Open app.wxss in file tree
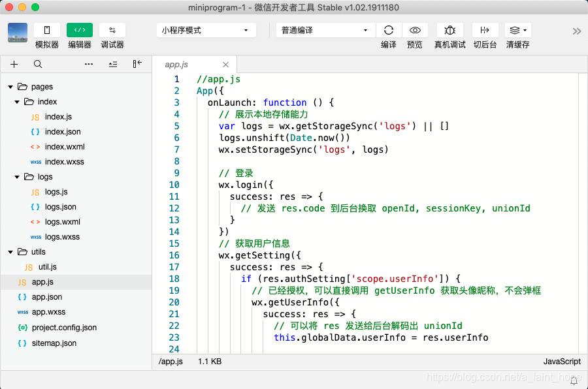 click(x=76, y=312)
